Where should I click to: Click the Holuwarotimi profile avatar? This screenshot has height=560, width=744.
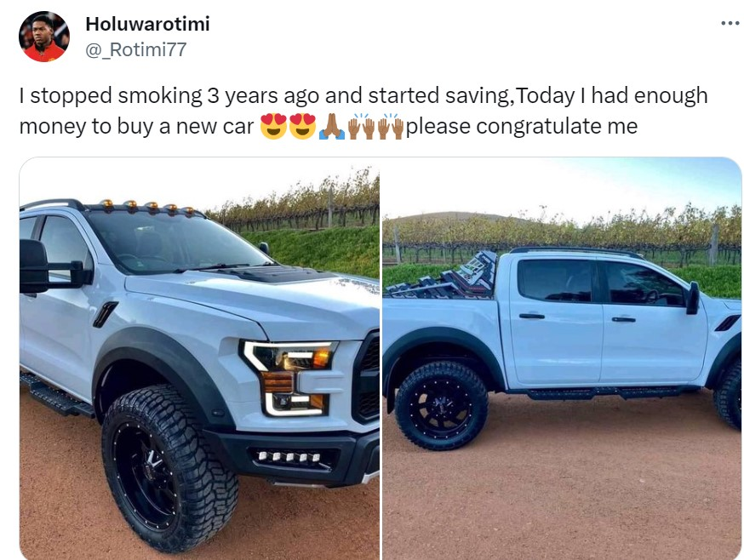click(44, 37)
